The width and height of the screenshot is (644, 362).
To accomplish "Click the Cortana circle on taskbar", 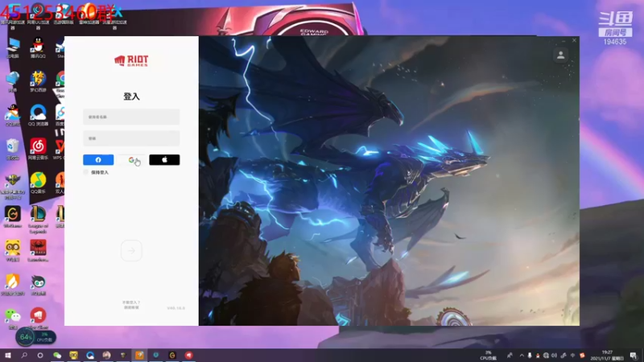I will pos(39,355).
